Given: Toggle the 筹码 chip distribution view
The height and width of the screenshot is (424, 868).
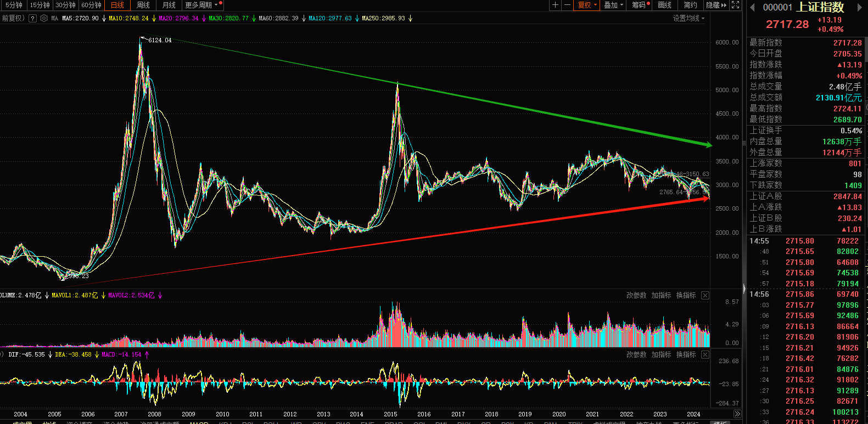Looking at the screenshot, I should click(639, 5).
